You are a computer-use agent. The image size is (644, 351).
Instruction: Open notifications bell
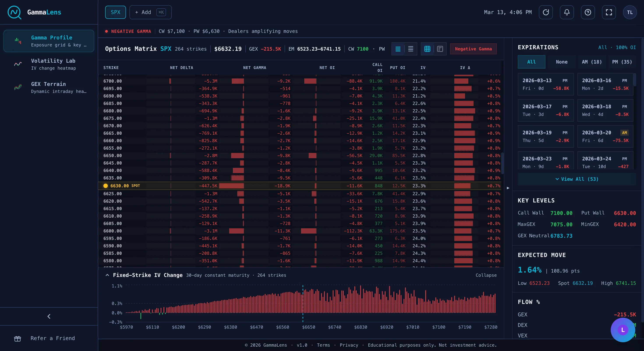(567, 12)
